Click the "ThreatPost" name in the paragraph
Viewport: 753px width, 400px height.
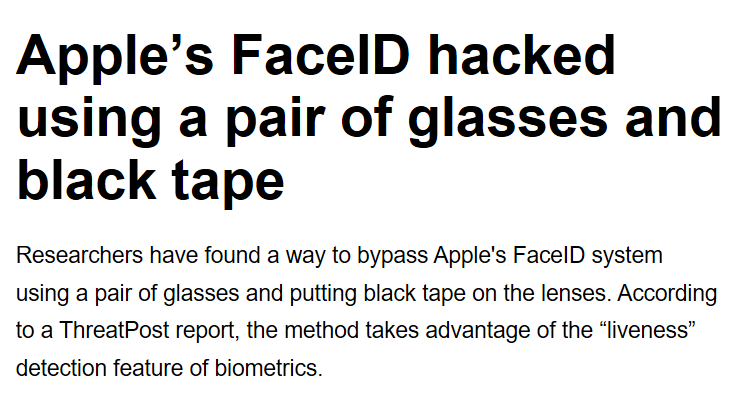pyautogui.click(x=114, y=330)
